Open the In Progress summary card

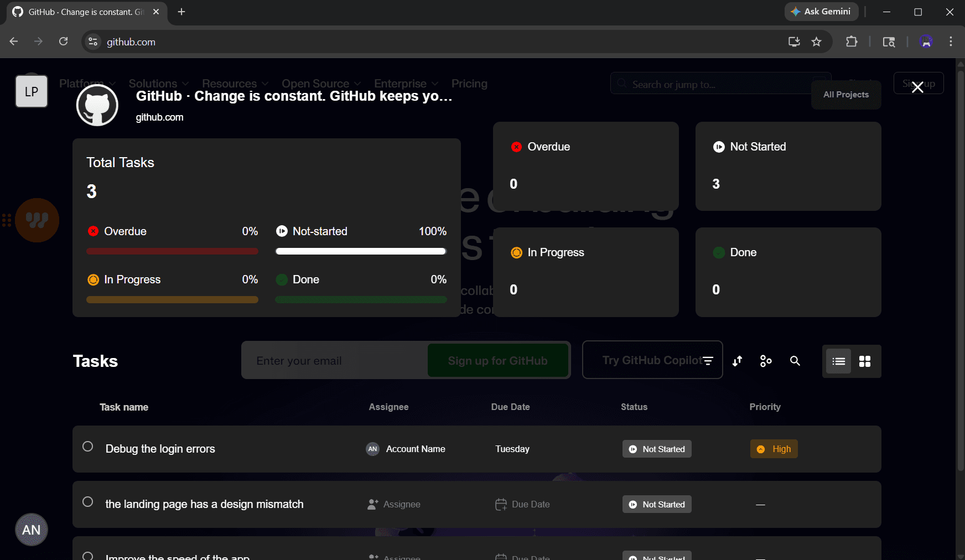[586, 272]
